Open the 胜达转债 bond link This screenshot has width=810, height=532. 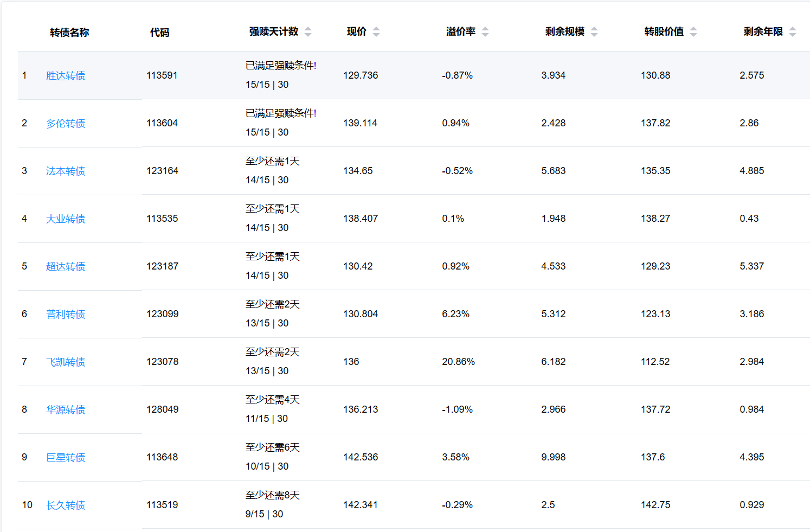tap(66, 76)
